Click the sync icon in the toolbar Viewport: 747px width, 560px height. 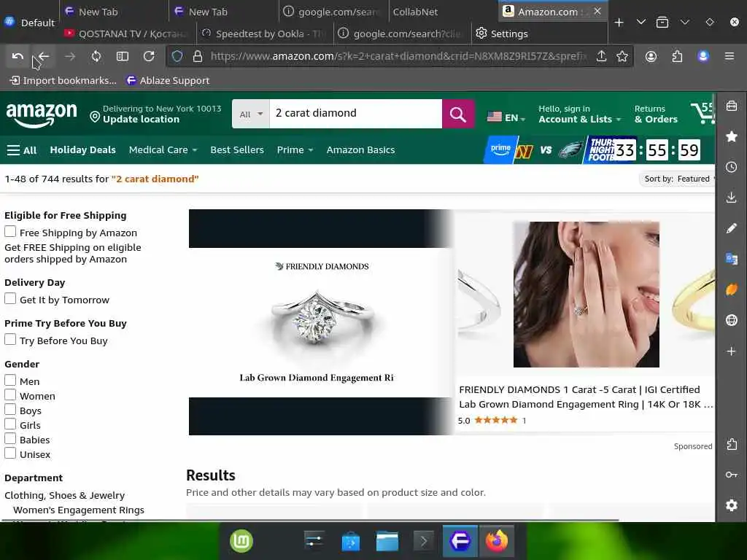point(96,57)
